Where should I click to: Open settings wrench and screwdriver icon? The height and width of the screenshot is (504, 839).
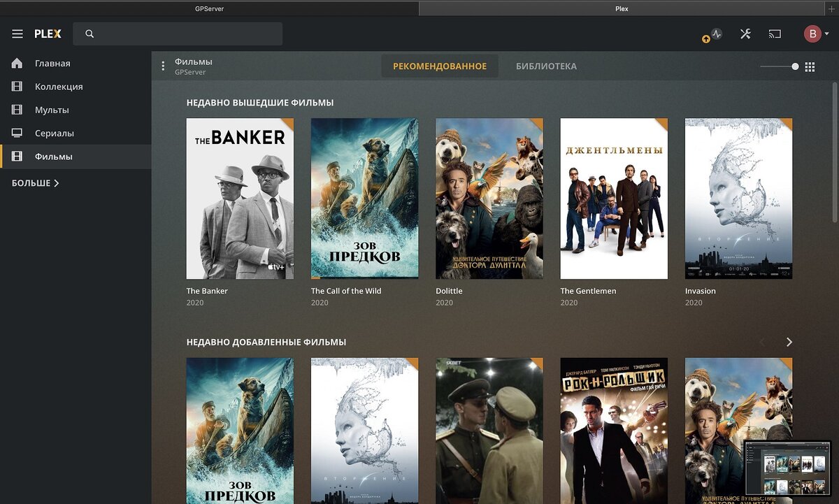click(745, 34)
